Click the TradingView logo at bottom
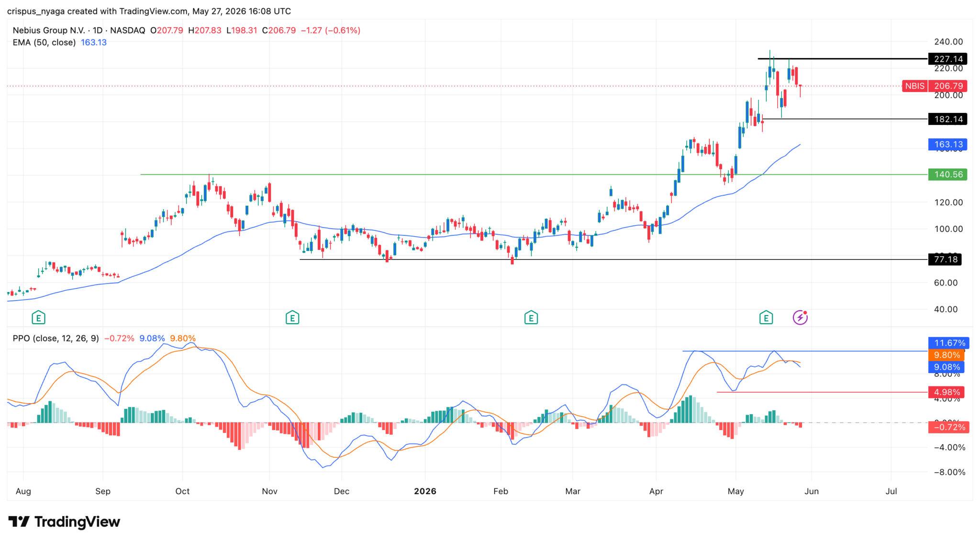This screenshot has height=543, width=980. [x=64, y=521]
